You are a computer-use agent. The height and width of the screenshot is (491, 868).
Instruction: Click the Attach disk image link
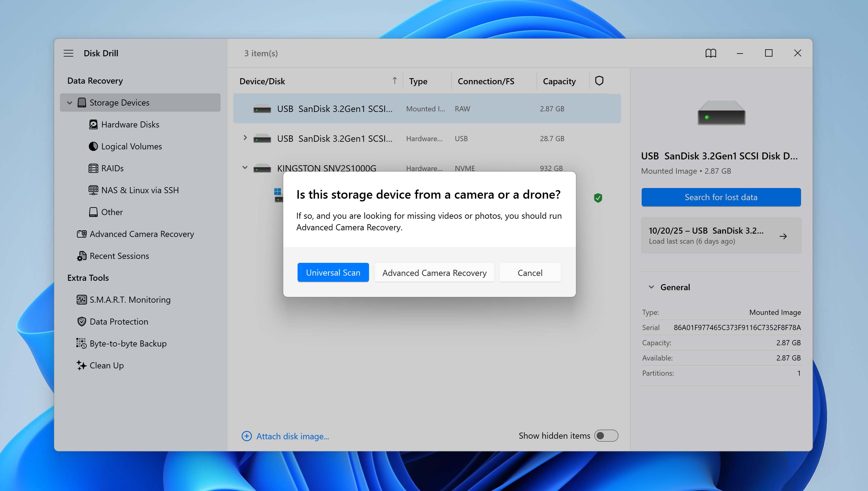click(292, 436)
